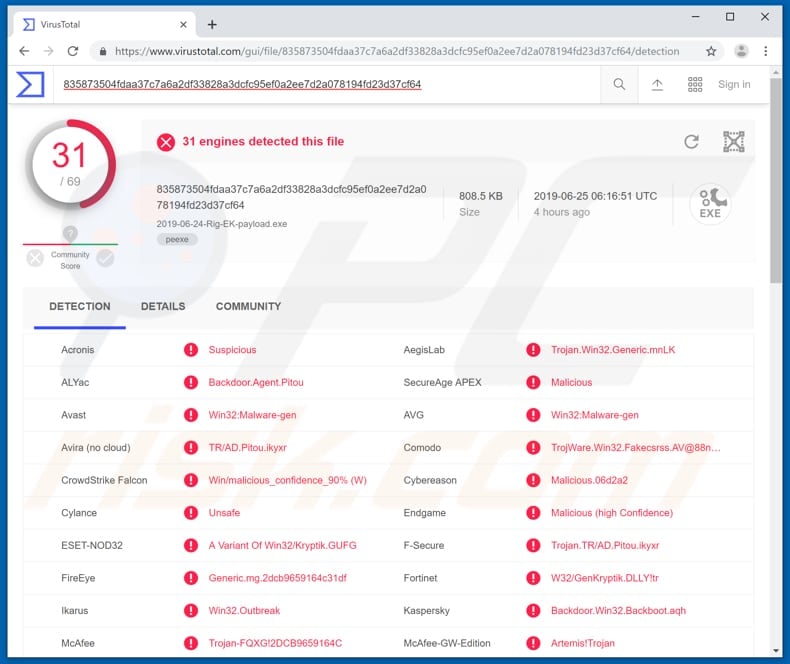The height and width of the screenshot is (664, 790).
Task: Click the AVG Win32:Malware-gen result
Action: [595, 415]
